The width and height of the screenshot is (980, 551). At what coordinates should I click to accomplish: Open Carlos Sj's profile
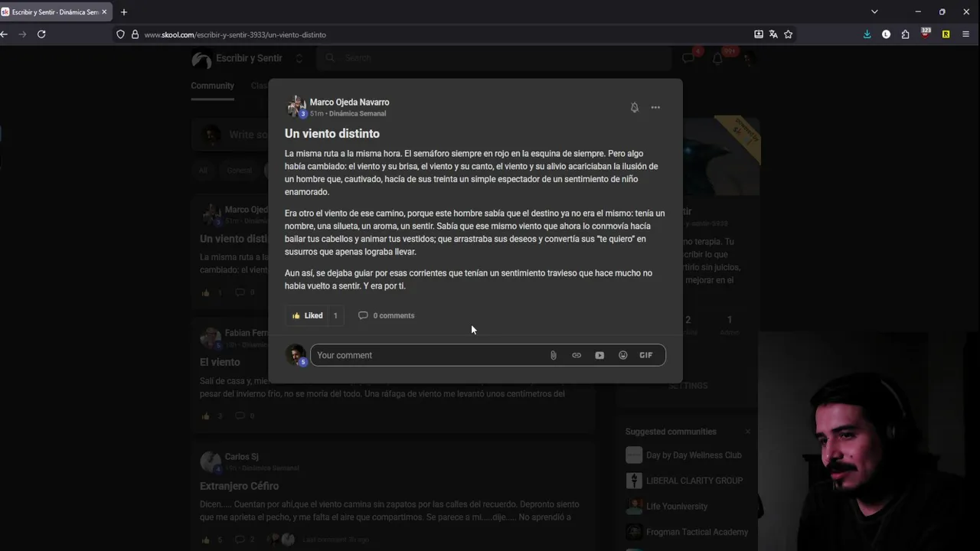click(x=241, y=457)
